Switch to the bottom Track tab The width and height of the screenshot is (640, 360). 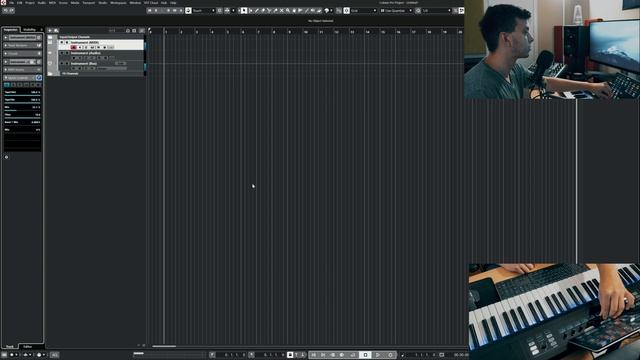pyautogui.click(x=10, y=347)
